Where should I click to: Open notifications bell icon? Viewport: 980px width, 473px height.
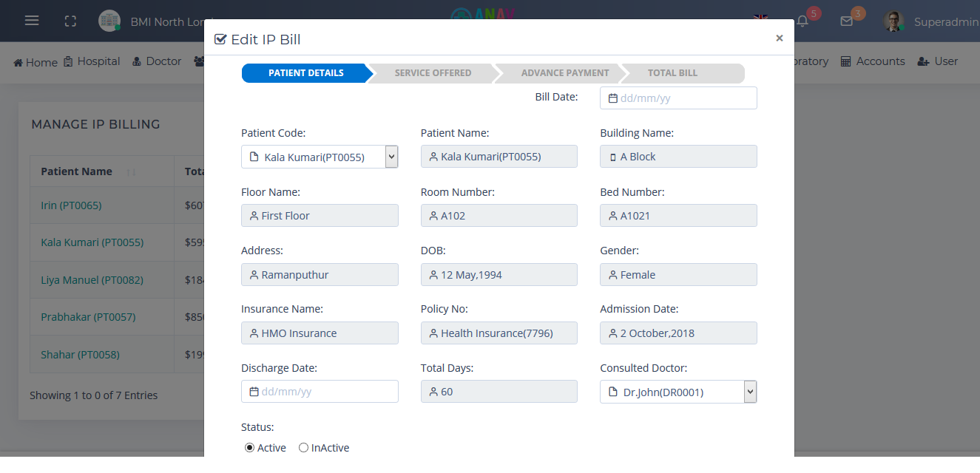tap(802, 21)
